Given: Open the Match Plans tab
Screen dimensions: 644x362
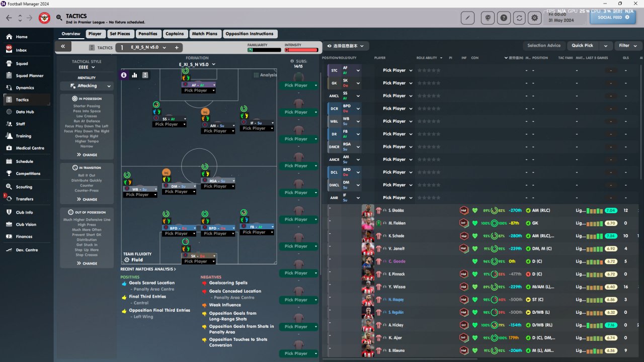Looking at the screenshot, I should pyautogui.click(x=205, y=34).
